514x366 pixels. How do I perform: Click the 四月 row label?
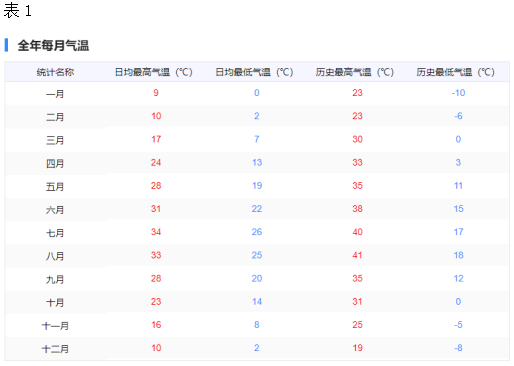tap(55, 163)
